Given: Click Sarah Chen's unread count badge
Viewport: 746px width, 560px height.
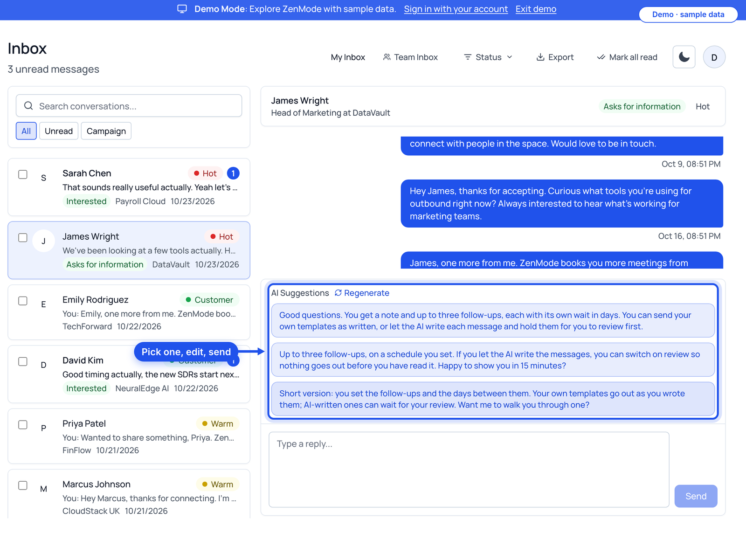Looking at the screenshot, I should point(233,173).
